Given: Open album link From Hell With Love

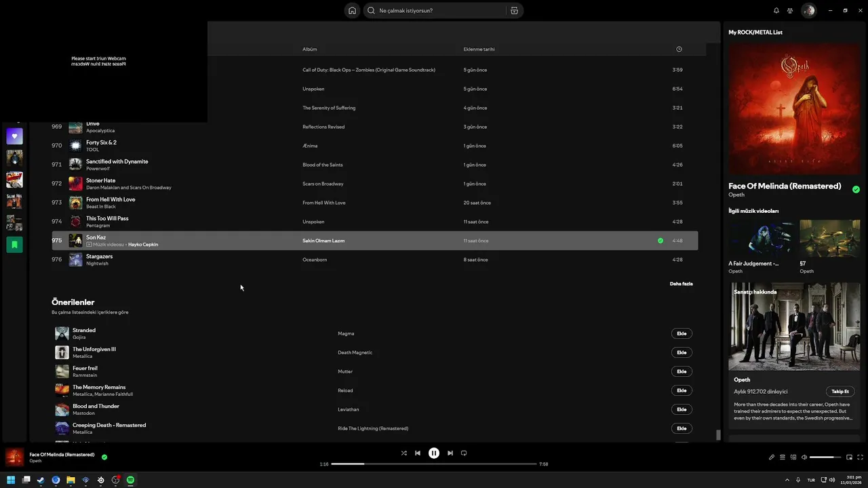Looking at the screenshot, I should pos(324,203).
